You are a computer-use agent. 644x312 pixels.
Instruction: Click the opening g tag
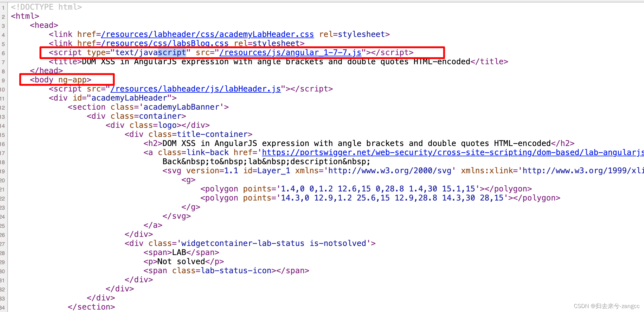(x=189, y=180)
